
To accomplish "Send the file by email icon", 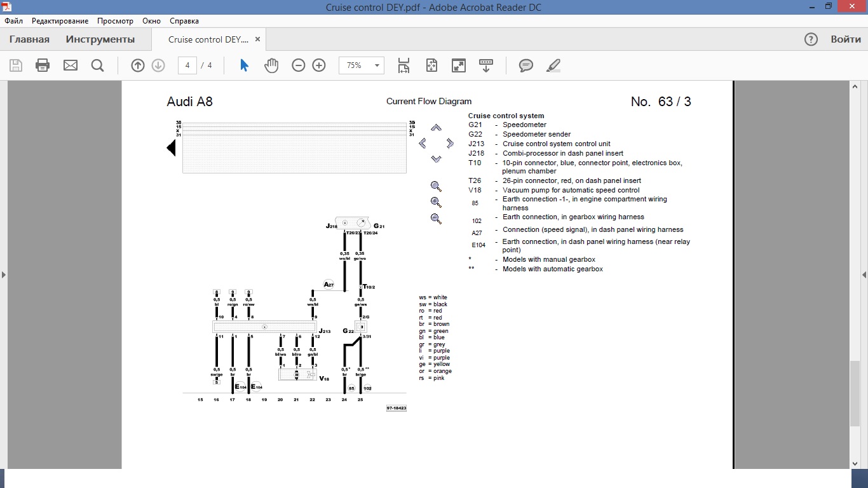I will (x=70, y=65).
